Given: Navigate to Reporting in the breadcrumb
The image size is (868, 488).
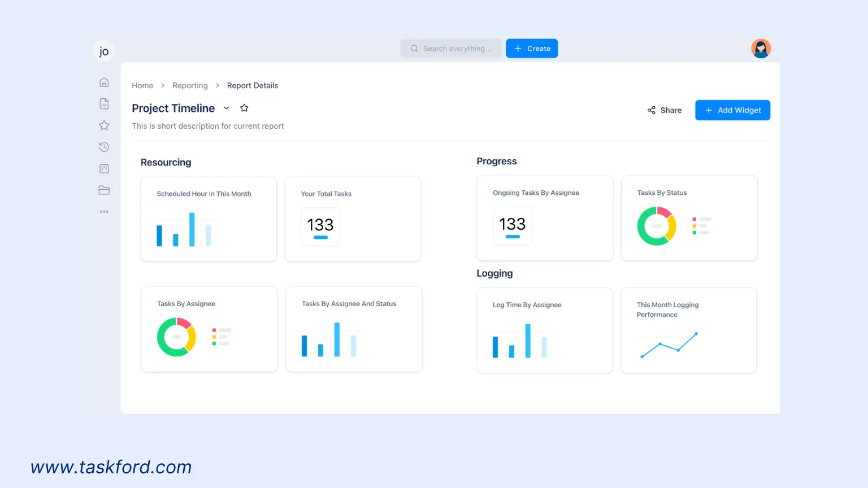Looking at the screenshot, I should pyautogui.click(x=190, y=85).
